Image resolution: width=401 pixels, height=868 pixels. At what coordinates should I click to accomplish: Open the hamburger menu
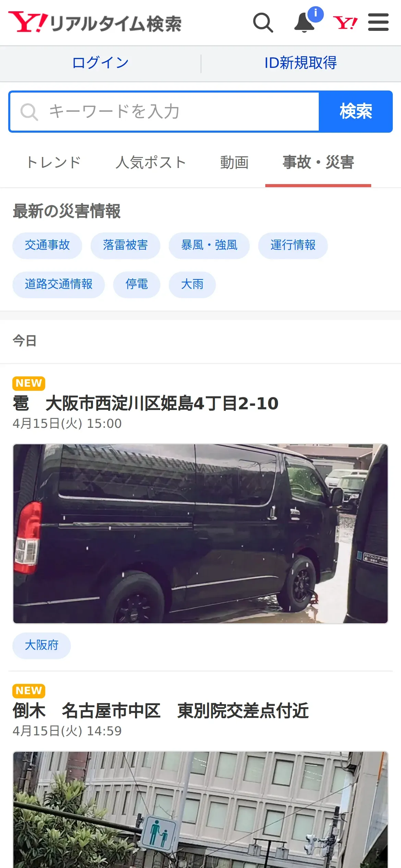[x=378, y=22]
